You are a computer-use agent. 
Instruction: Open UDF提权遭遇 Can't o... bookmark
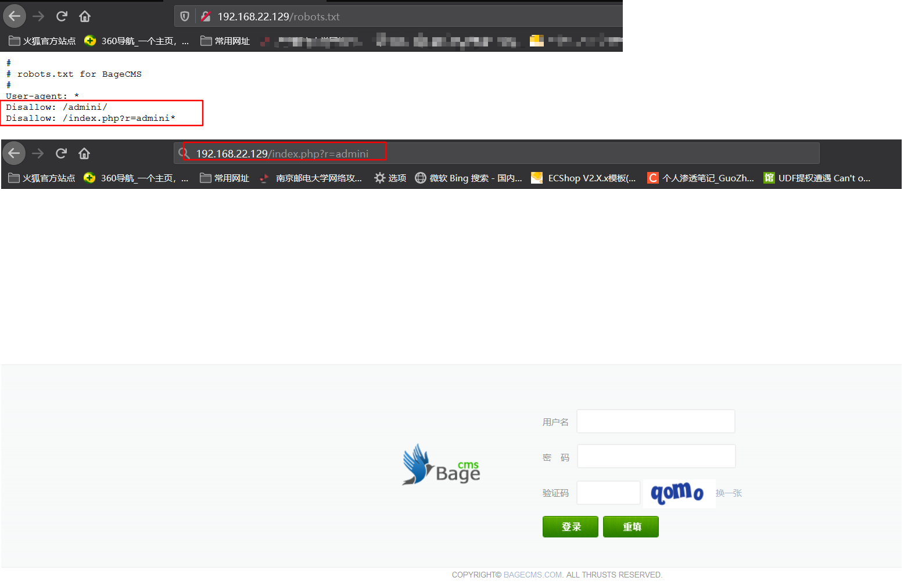[817, 178]
